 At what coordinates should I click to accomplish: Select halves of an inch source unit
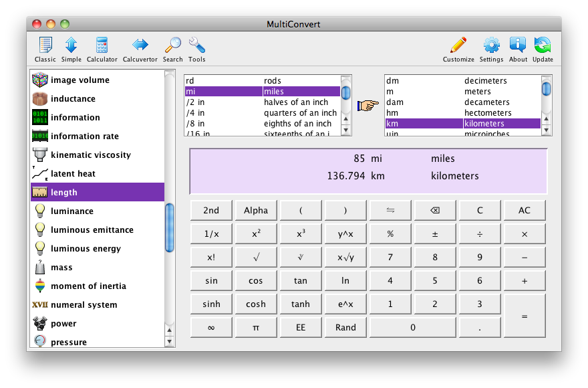click(263, 102)
